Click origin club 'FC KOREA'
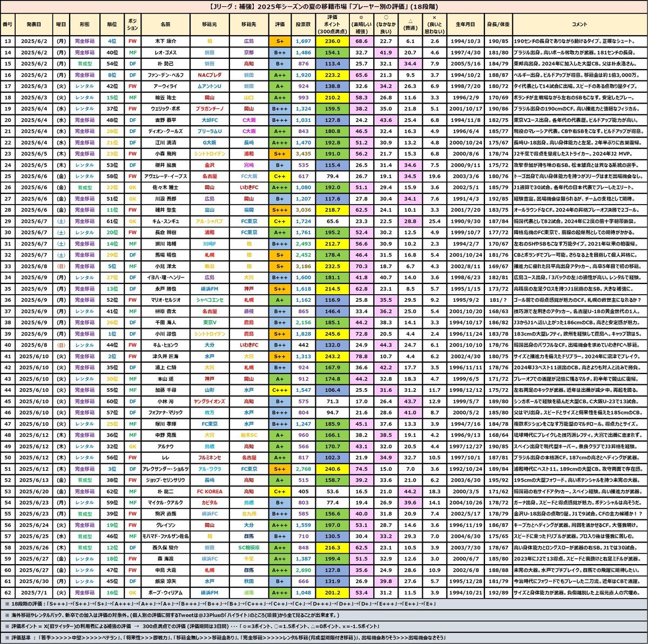The width and height of the screenshot is (648, 644). pos(210,492)
